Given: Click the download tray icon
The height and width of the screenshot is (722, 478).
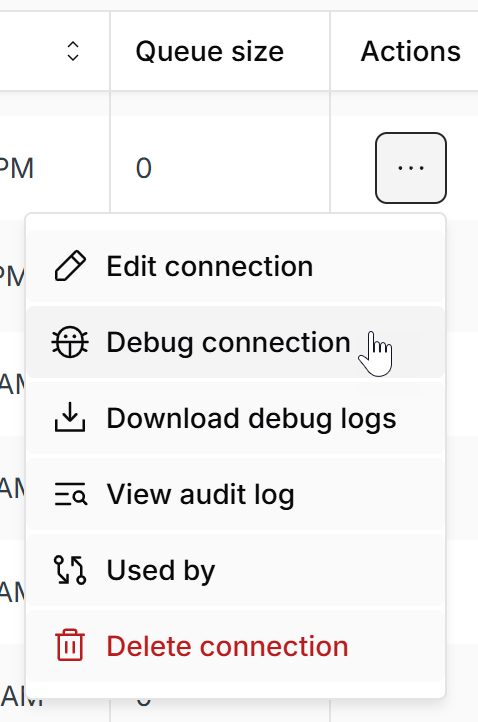Looking at the screenshot, I should (x=70, y=417).
